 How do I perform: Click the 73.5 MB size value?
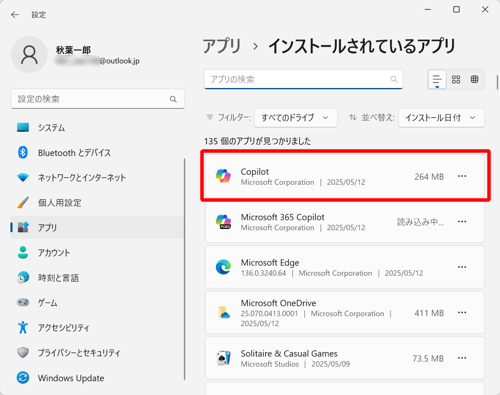[x=428, y=358]
